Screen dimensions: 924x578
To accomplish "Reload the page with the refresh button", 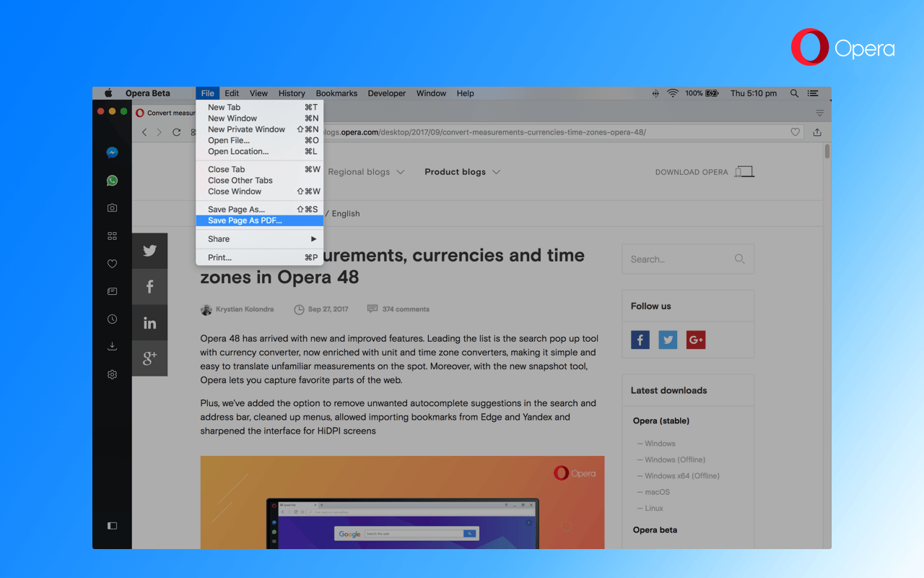I will coord(176,132).
